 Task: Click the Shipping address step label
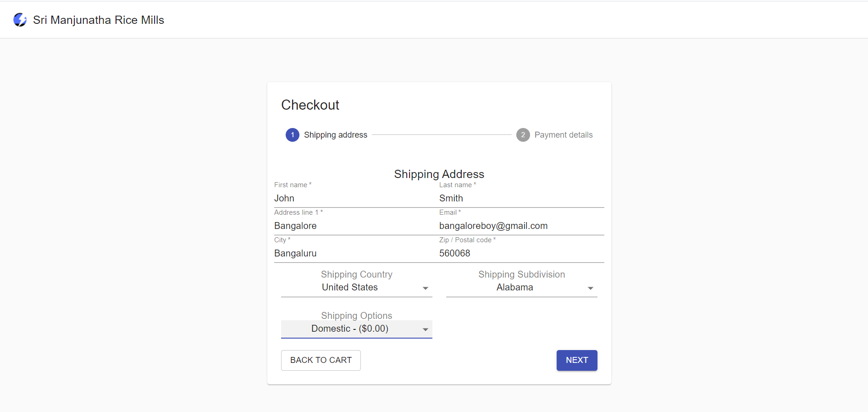336,135
